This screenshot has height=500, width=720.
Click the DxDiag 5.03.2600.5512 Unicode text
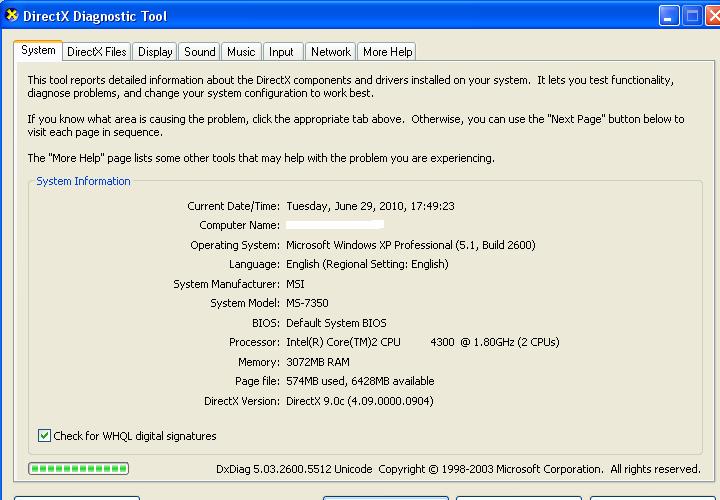pyautogui.click(x=294, y=469)
